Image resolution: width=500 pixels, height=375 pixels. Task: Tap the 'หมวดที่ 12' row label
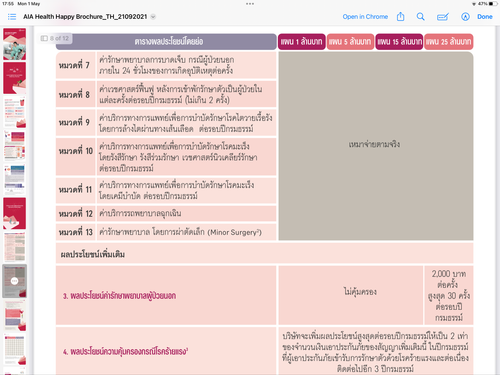(76, 213)
